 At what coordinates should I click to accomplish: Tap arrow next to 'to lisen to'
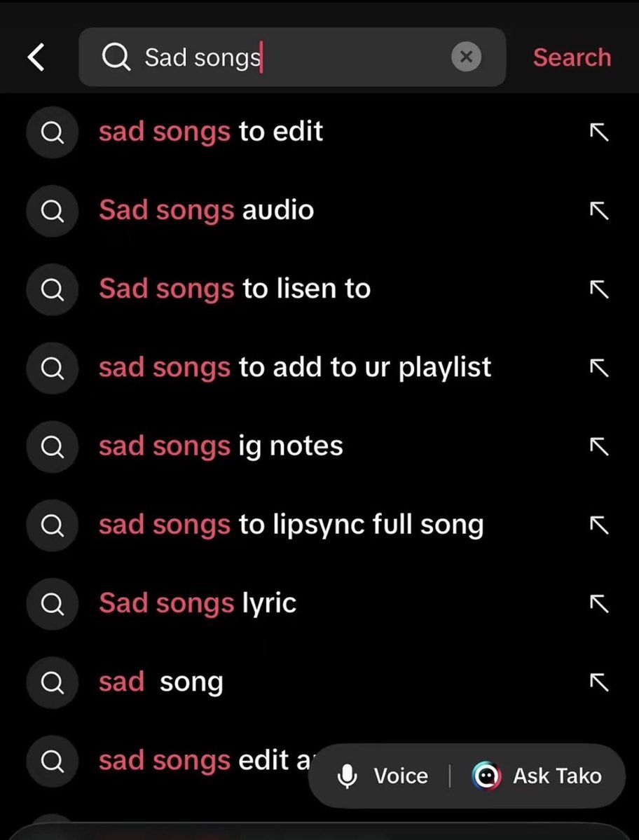(599, 289)
